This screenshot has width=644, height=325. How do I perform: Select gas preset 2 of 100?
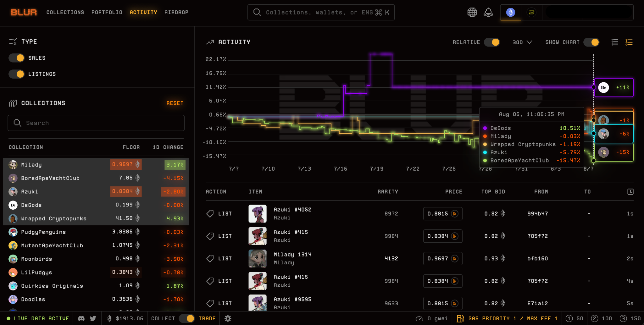[601, 318]
